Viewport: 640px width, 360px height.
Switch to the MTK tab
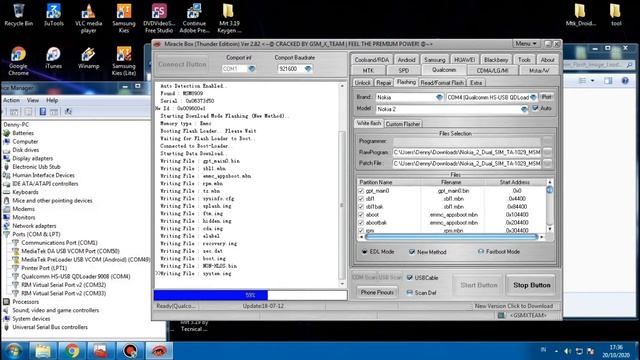coord(368,70)
